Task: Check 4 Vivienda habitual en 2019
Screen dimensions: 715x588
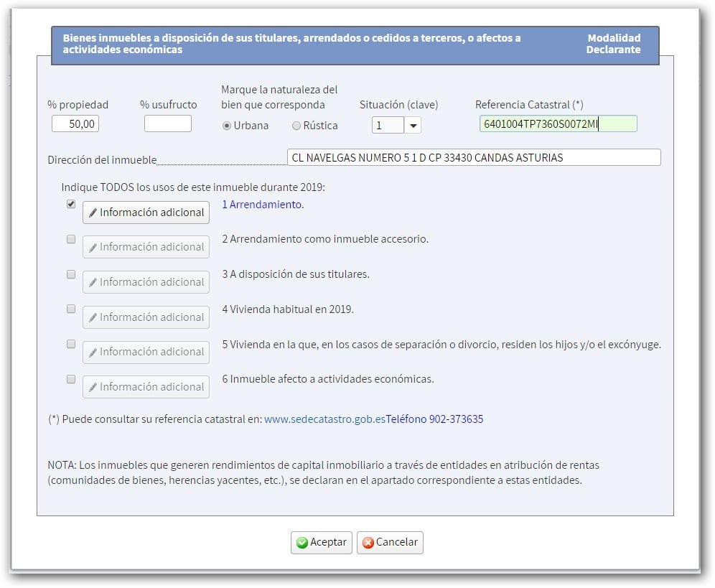Action: (71, 309)
